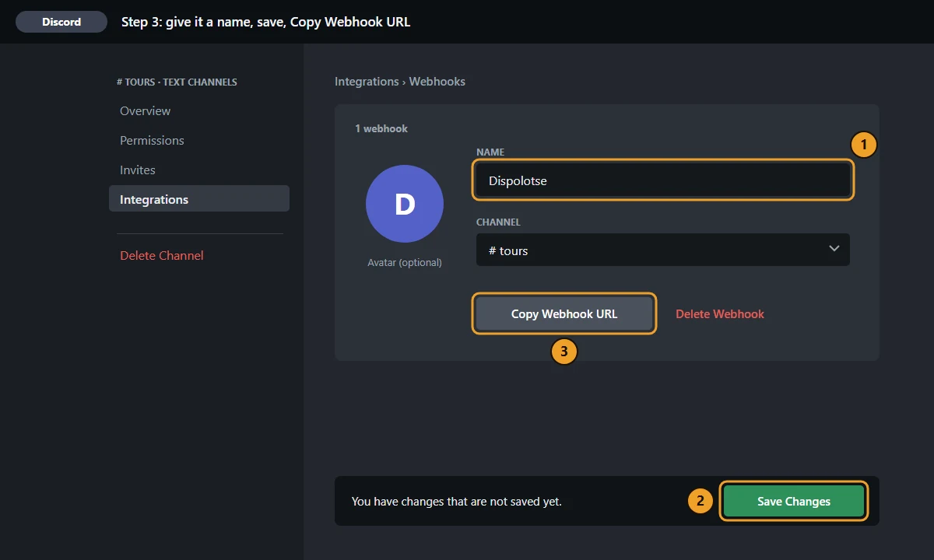Click the green Save Changes button

[x=794, y=501]
